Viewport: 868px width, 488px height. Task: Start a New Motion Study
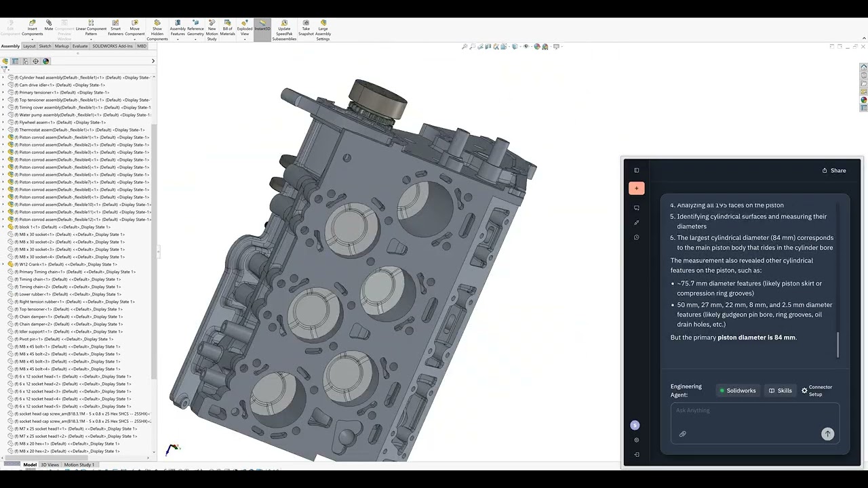pyautogui.click(x=212, y=30)
